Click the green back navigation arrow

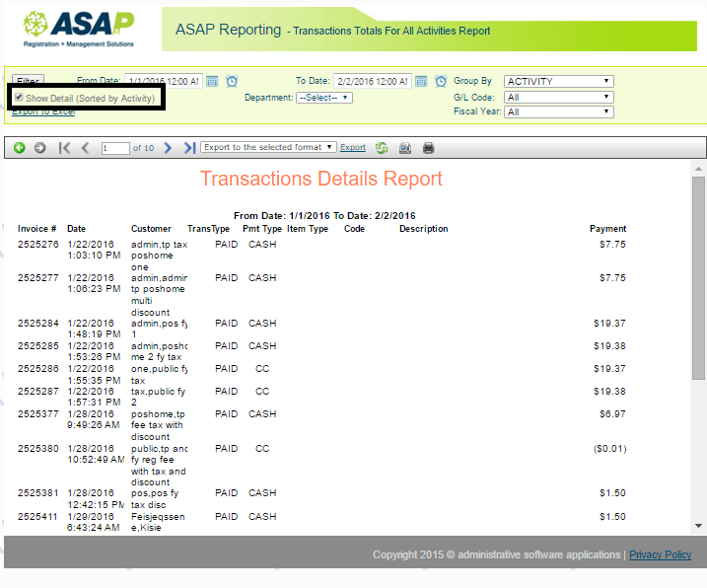click(20, 148)
